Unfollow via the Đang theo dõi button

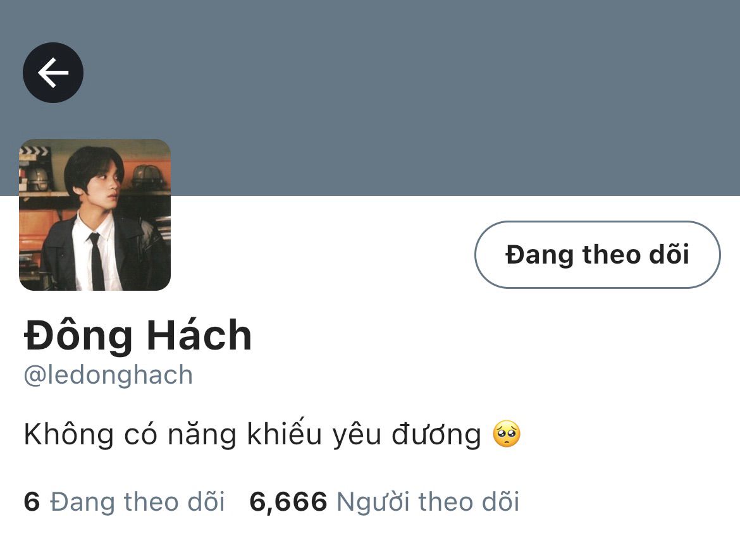pyautogui.click(x=597, y=254)
